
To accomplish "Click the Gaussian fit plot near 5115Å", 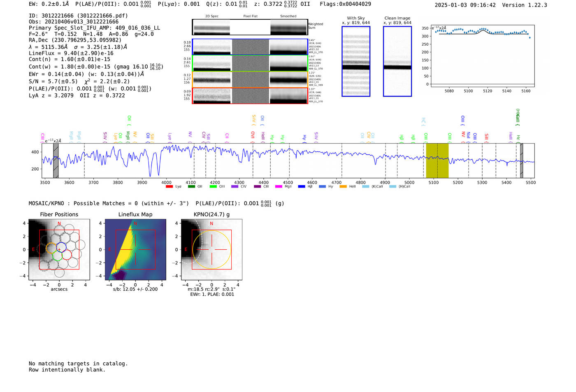I will tap(482, 56).
